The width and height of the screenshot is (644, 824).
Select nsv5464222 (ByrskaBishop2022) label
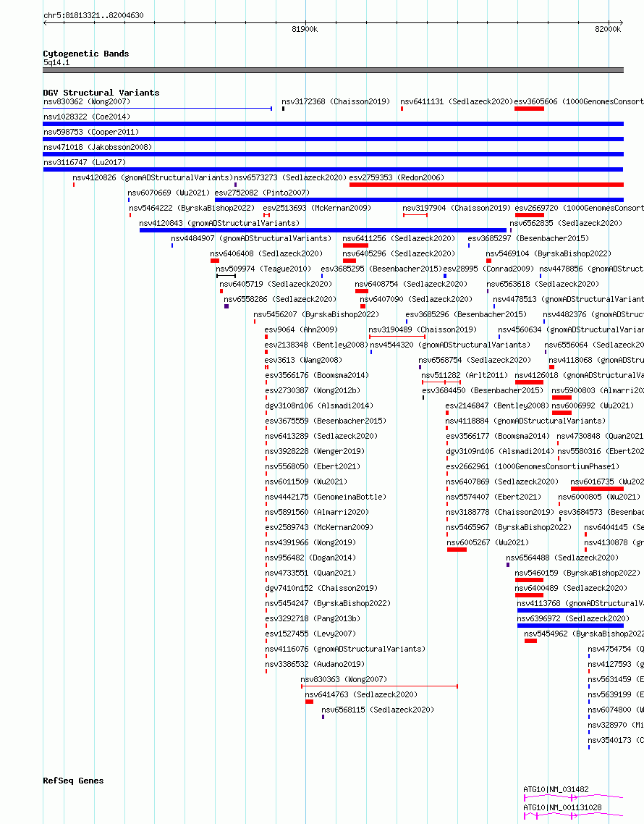coord(192,208)
